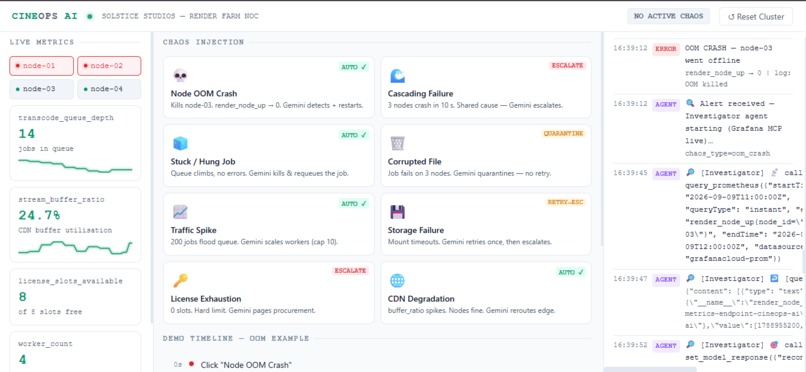Viewport: 806px width, 372px height.
Task: Click the worker_count value 4
Action: click(x=23, y=359)
